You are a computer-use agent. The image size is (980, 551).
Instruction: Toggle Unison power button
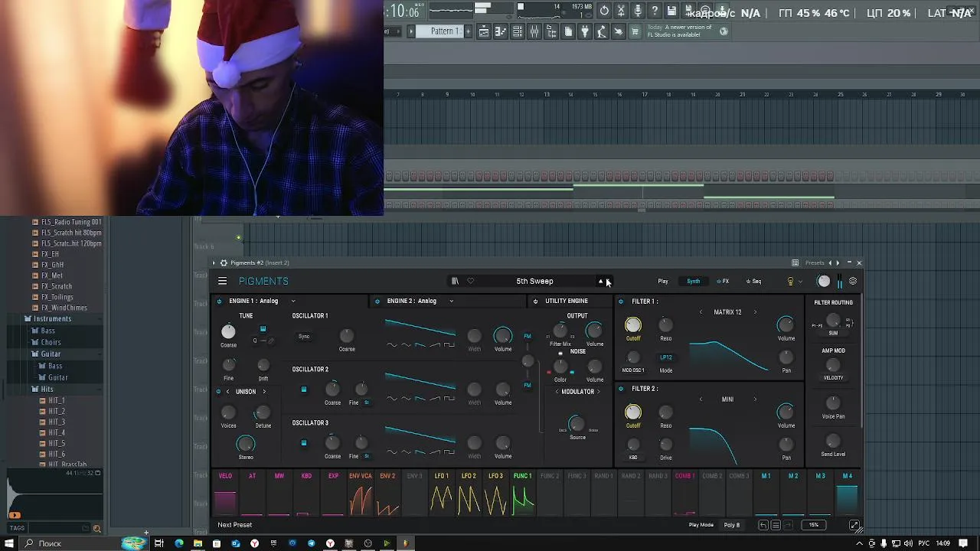point(218,391)
